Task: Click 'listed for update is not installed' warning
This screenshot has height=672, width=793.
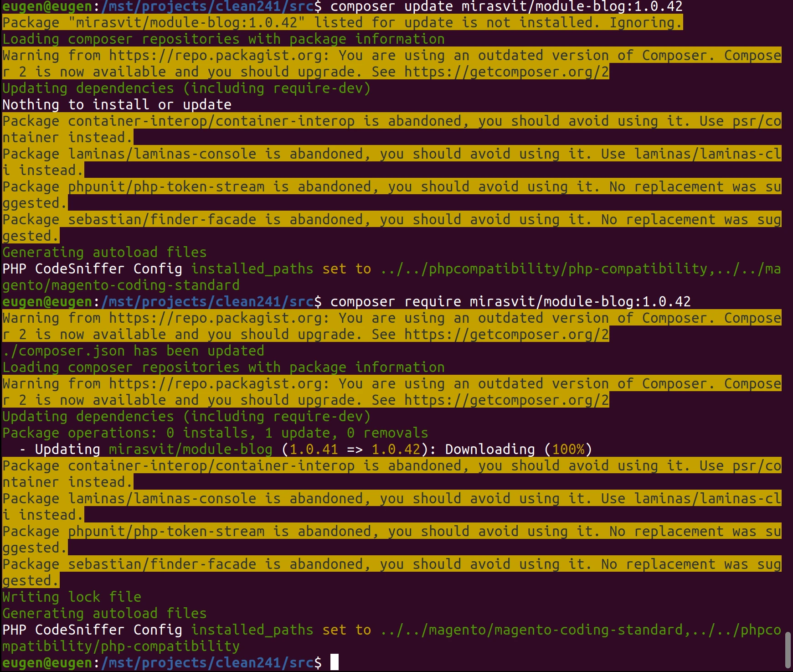Action: (342, 22)
